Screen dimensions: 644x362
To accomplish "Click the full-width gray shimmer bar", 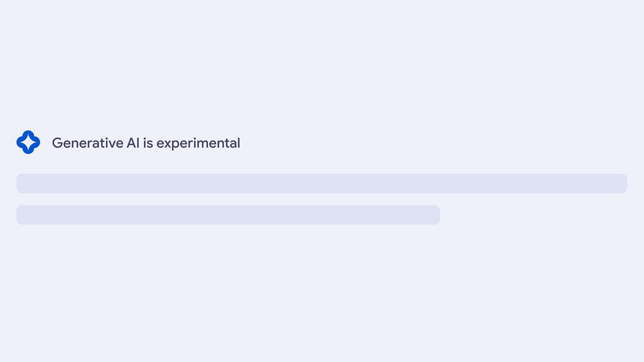I will pos(322,183).
